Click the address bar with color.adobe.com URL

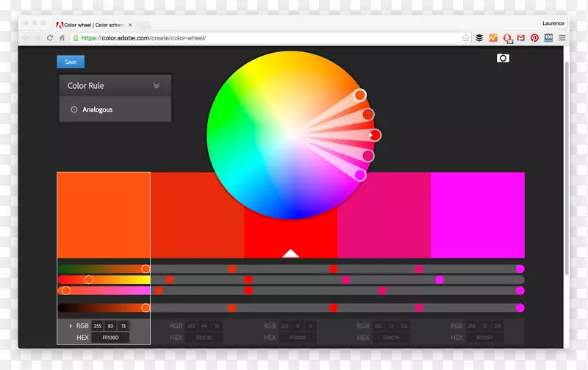[265, 37]
